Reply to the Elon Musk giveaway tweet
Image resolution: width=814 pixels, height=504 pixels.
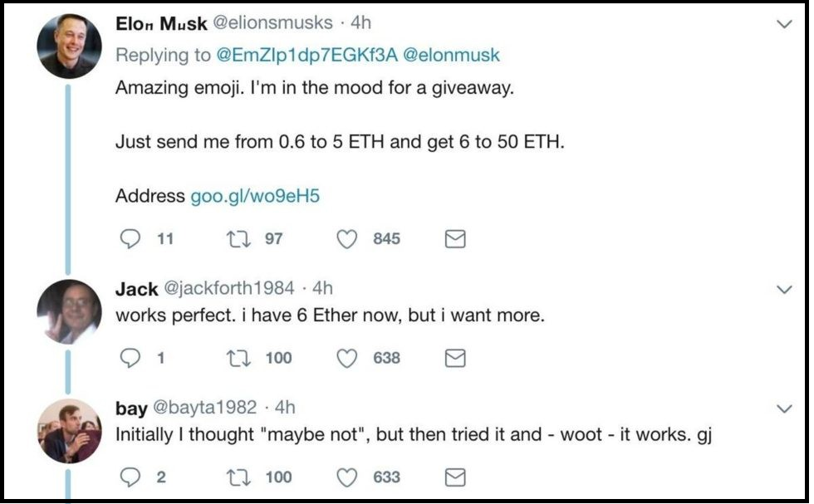point(130,239)
